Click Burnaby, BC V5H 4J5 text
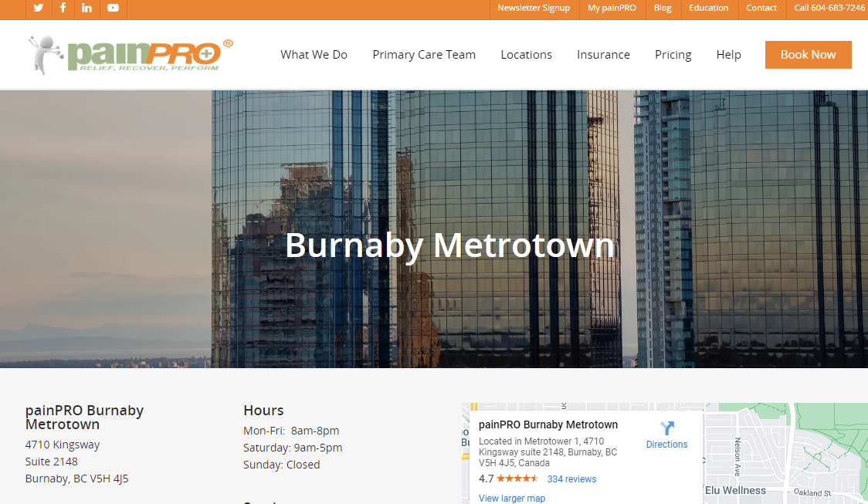868x504 pixels. click(x=77, y=479)
